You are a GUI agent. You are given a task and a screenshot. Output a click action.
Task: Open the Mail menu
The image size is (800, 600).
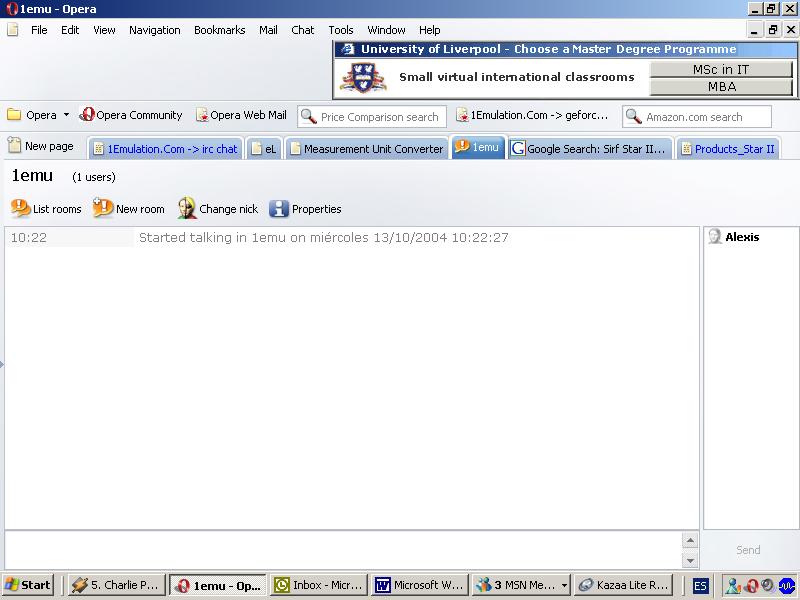(x=268, y=30)
